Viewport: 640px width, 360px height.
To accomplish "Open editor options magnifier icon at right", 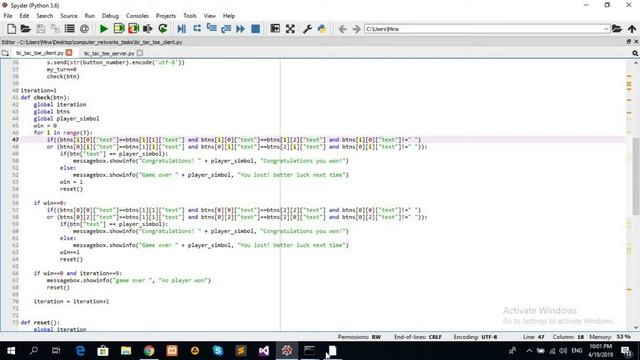I will 635,53.
